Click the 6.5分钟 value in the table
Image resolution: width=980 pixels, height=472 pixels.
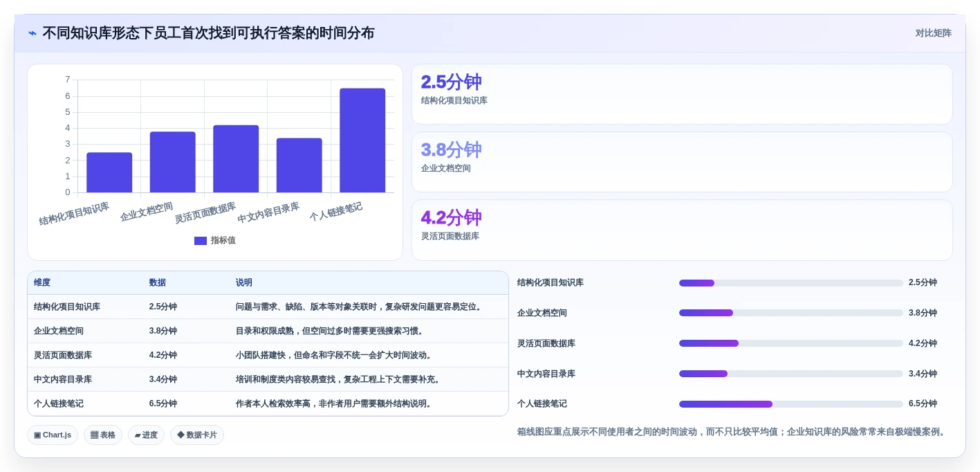tap(163, 403)
